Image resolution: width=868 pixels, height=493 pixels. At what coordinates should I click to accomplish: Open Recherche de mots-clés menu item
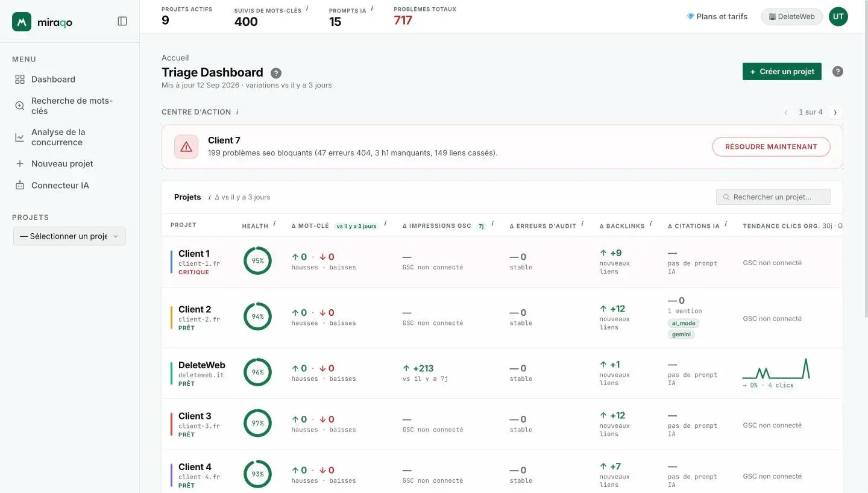[x=70, y=105]
